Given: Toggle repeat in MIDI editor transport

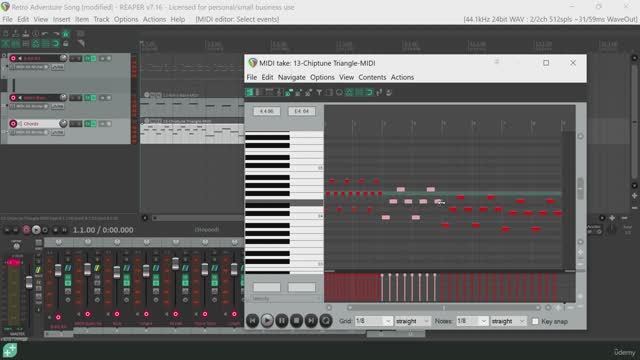Looking at the screenshot, I should pos(326,321).
